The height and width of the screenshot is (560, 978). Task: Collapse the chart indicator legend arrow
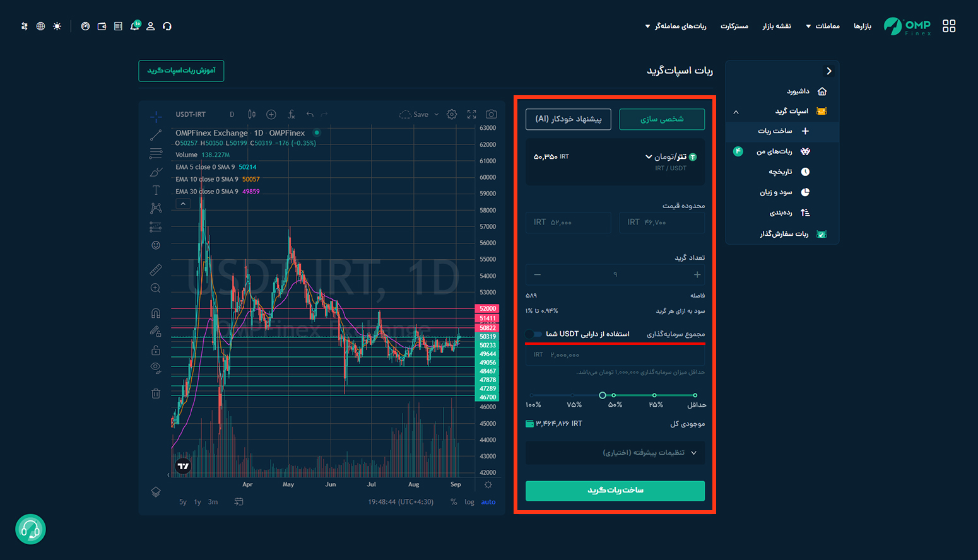pyautogui.click(x=183, y=204)
